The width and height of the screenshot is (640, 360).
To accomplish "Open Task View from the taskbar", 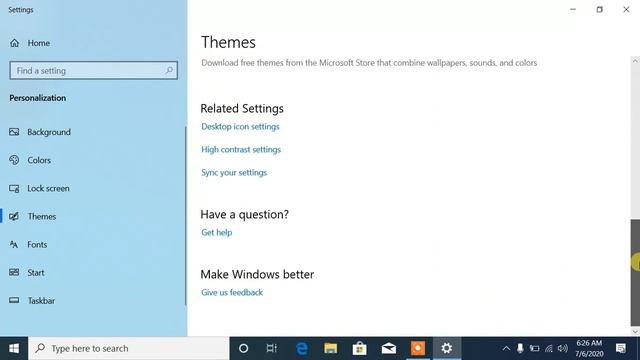I will click(x=272, y=348).
